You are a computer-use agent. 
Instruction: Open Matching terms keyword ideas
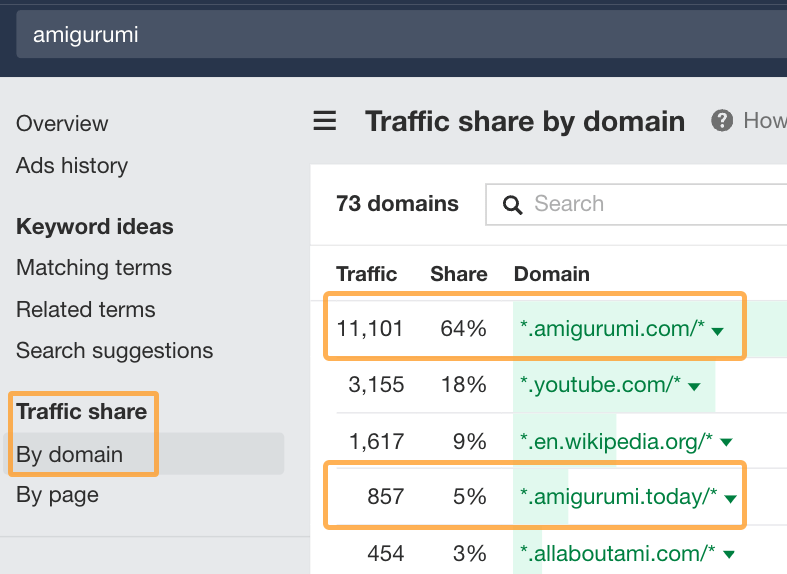pyautogui.click(x=94, y=268)
